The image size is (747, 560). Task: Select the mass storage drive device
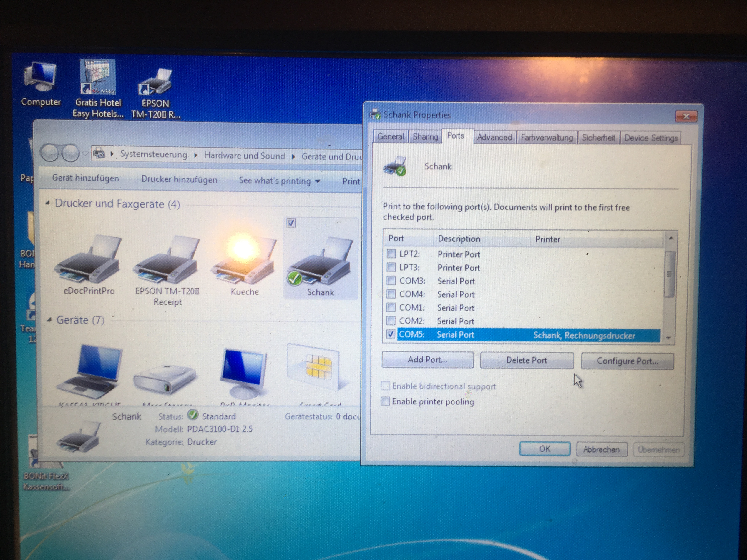click(165, 380)
